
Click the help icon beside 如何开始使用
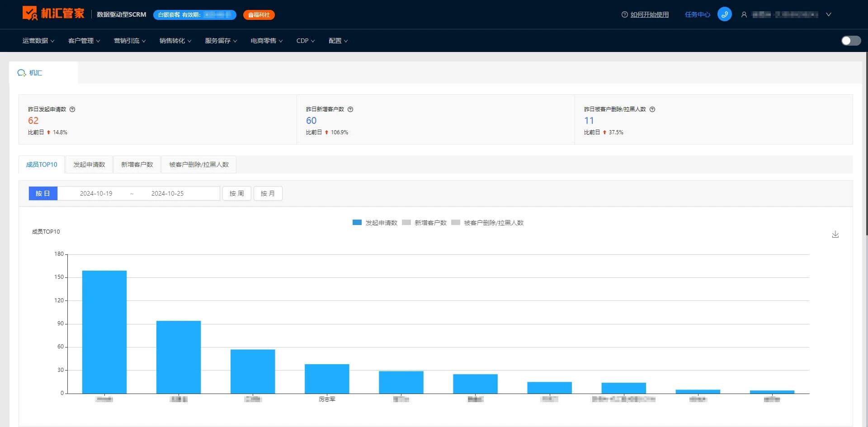pos(624,14)
